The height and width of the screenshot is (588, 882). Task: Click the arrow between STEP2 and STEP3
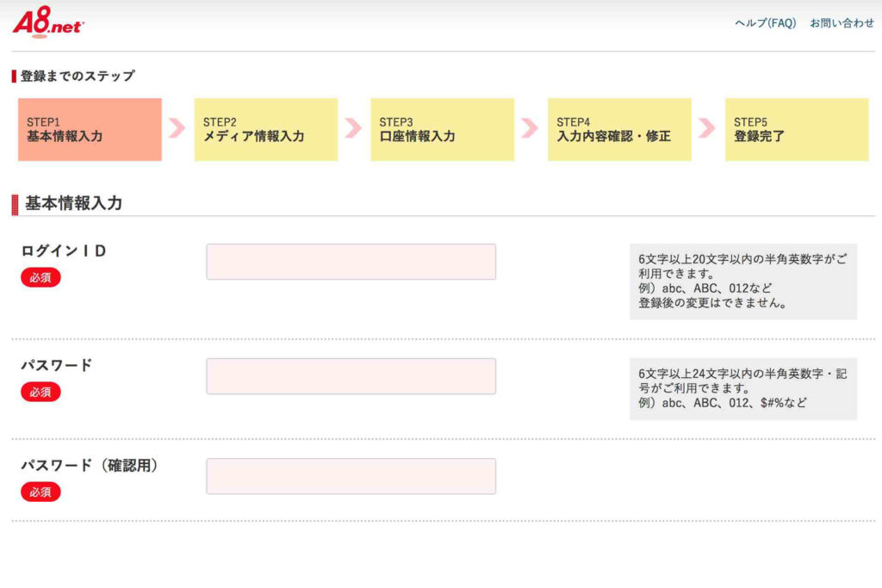point(353,128)
